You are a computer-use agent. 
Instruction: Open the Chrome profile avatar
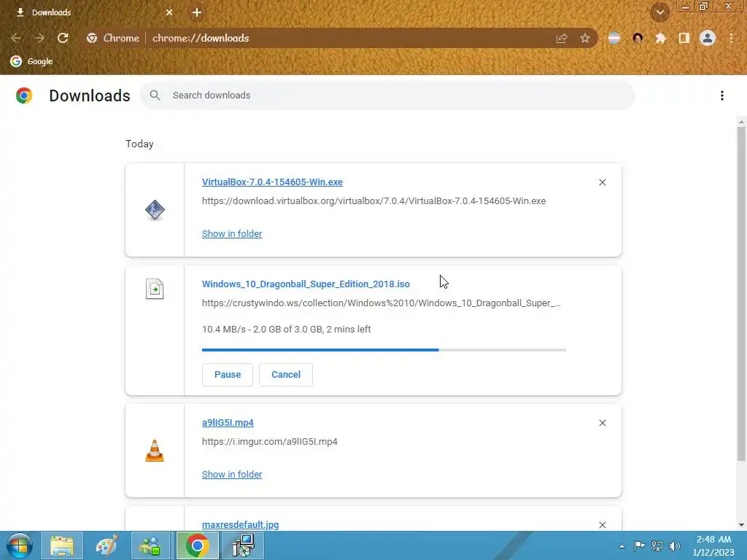708,38
